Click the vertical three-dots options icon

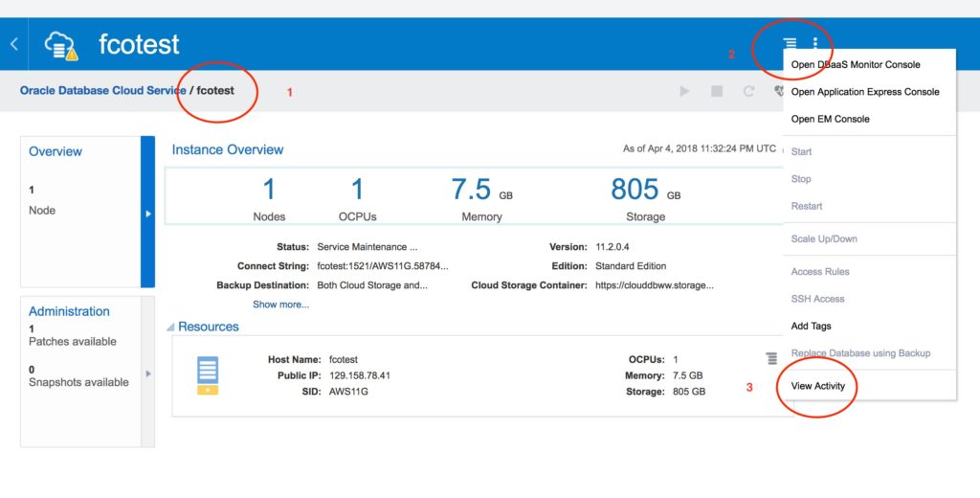point(815,44)
